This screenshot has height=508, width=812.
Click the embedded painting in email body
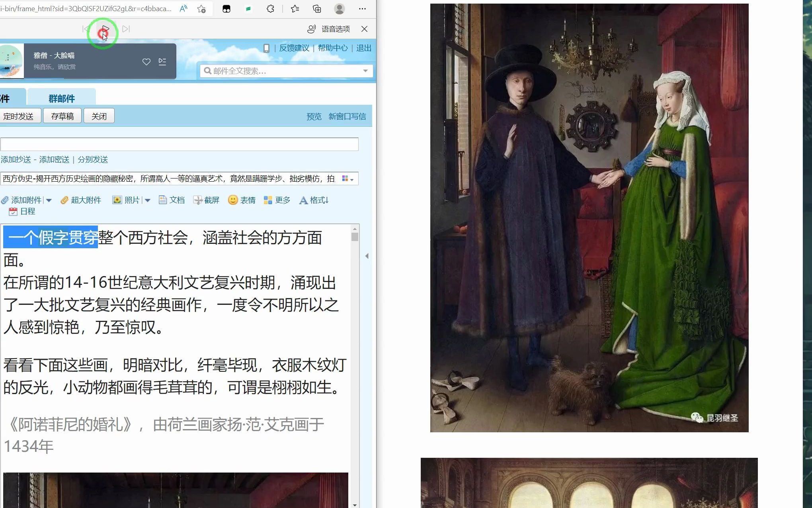point(176,490)
